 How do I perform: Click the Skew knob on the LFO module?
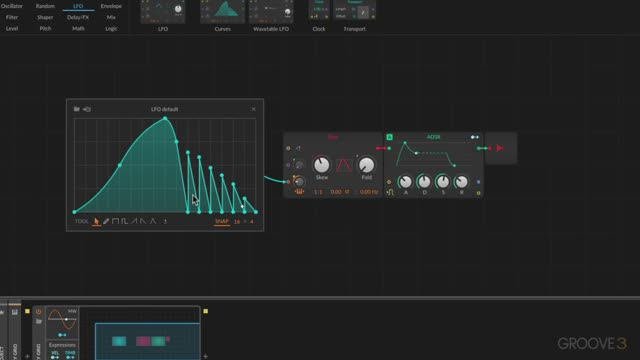coord(322,165)
